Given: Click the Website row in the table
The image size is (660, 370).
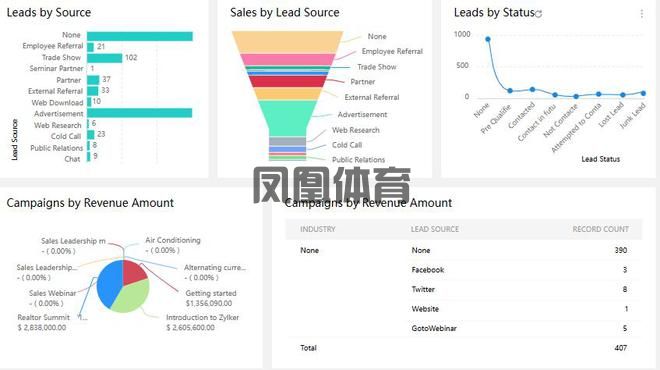Looking at the screenshot, I should [464, 309].
